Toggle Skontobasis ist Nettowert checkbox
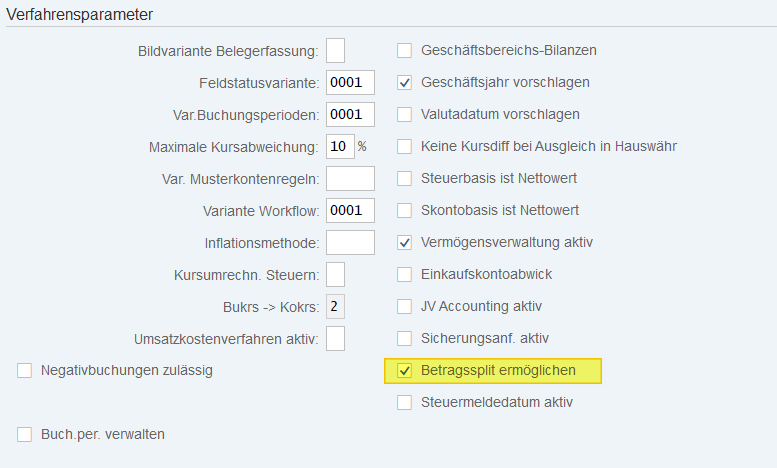 pos(404,210)
